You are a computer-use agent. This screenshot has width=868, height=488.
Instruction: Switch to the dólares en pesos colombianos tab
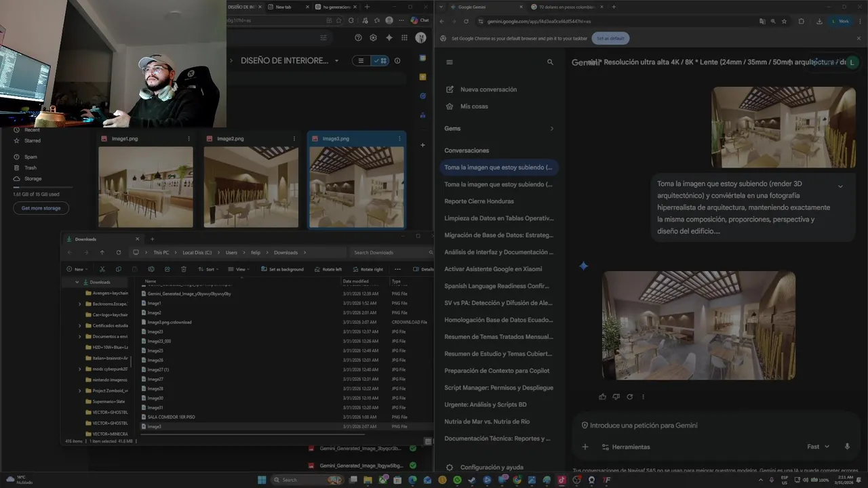pos(566,7)
